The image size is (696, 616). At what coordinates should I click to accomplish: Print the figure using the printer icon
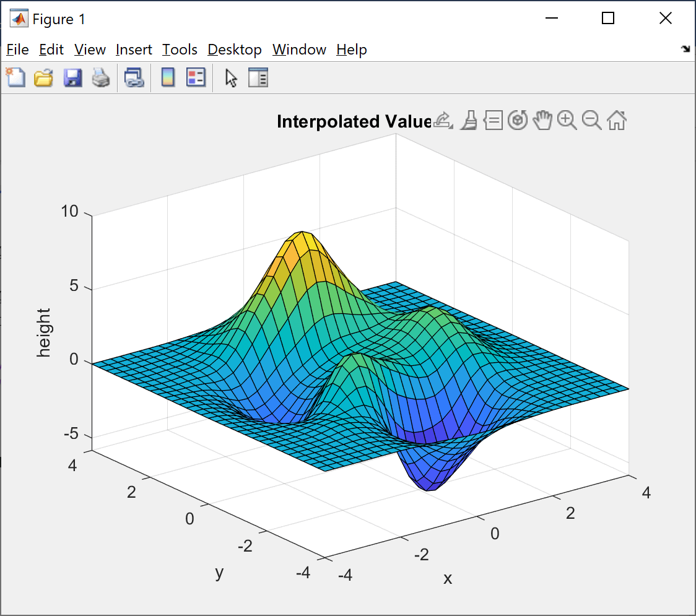coord(101,78)
